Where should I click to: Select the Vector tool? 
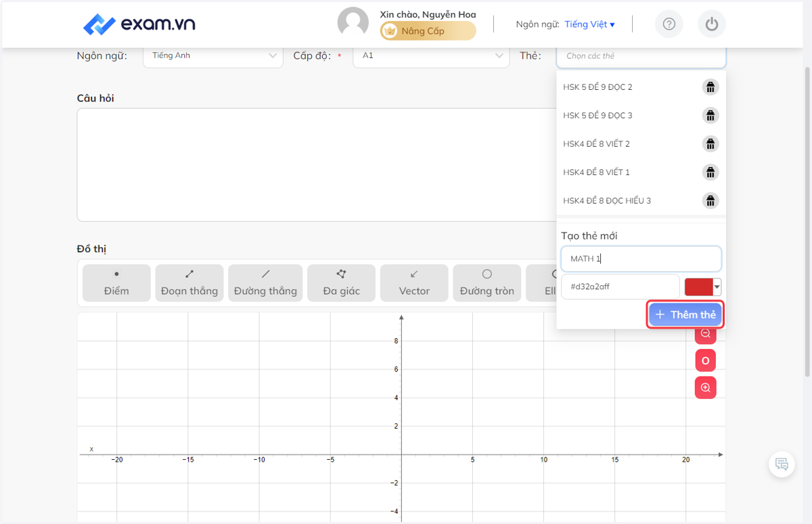(x=414, y=283)
